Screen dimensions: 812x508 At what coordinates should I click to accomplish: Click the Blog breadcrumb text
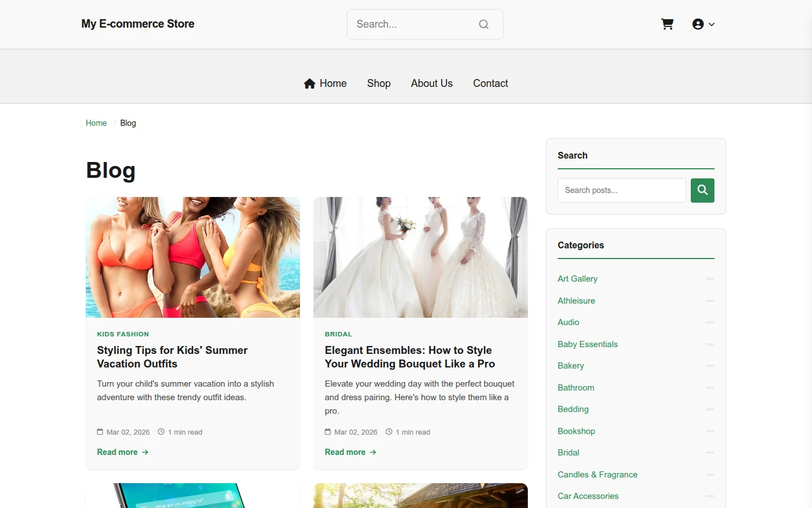coord(128,123)
